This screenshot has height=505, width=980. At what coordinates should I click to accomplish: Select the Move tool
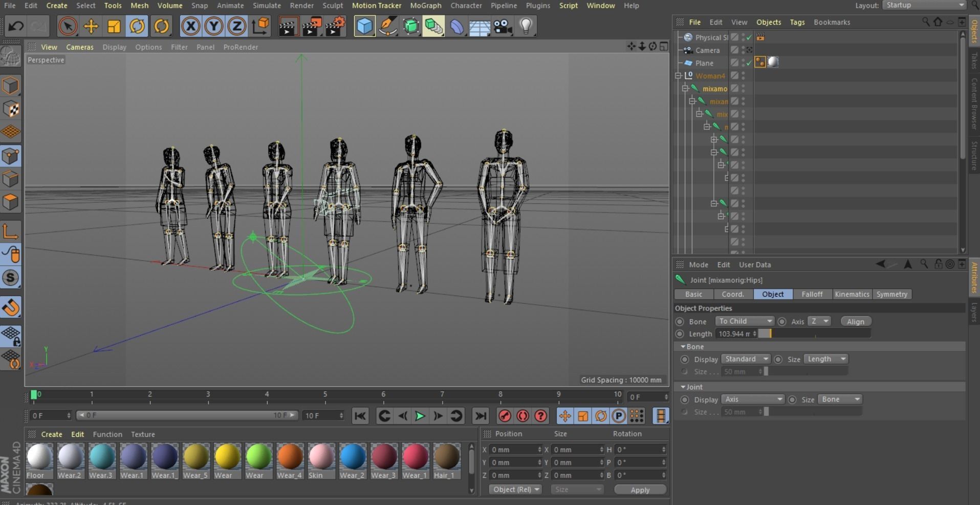[x=91, y=26]
